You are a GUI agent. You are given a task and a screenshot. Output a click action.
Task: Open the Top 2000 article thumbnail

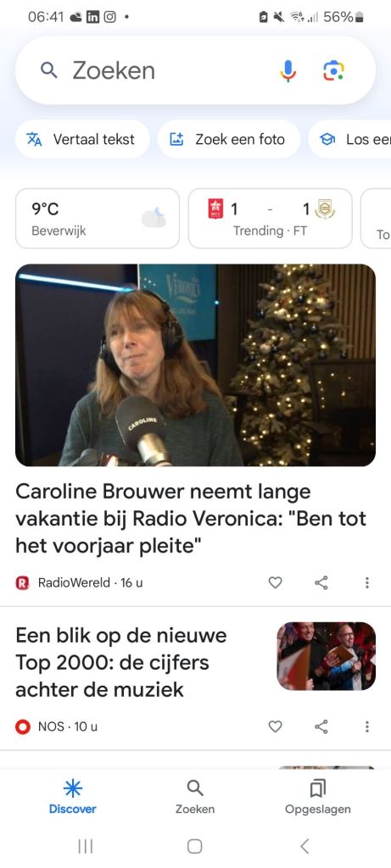click(327, 656)
